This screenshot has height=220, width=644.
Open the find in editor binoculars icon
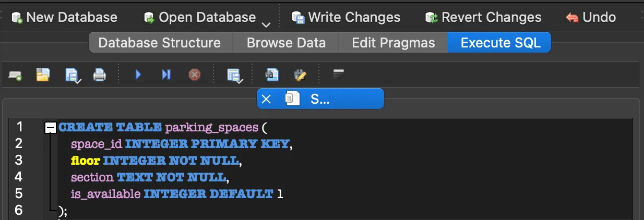point(272,75)
